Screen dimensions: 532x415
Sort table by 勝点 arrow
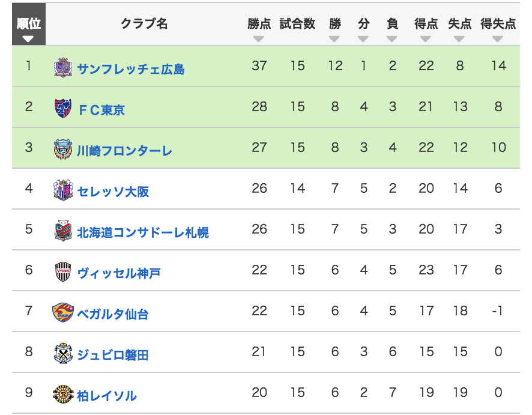click(x=259, y=39)
